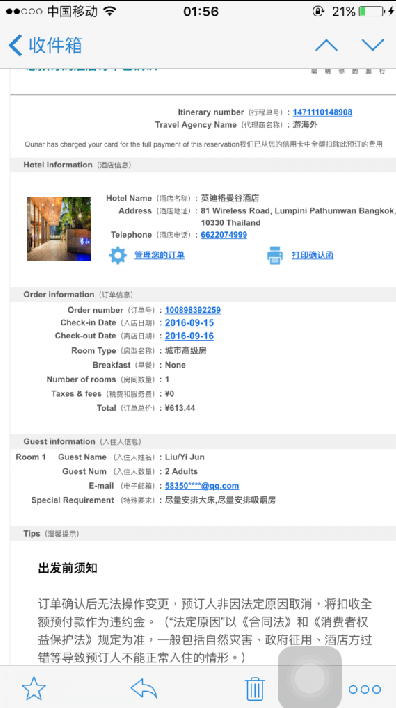Screen dimensions: 396x708
Task: Go back to the 收件箱 inbox
Action: (x=45, y=45)
